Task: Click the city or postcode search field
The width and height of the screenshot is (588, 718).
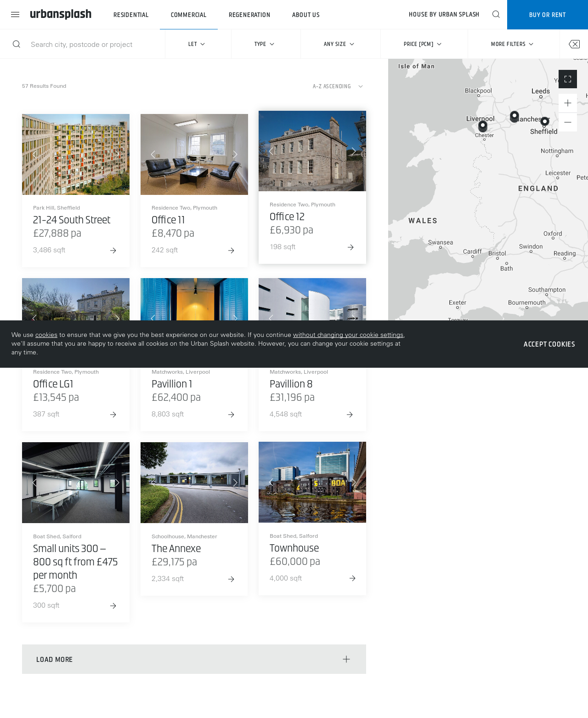Action: coord(92,44)
